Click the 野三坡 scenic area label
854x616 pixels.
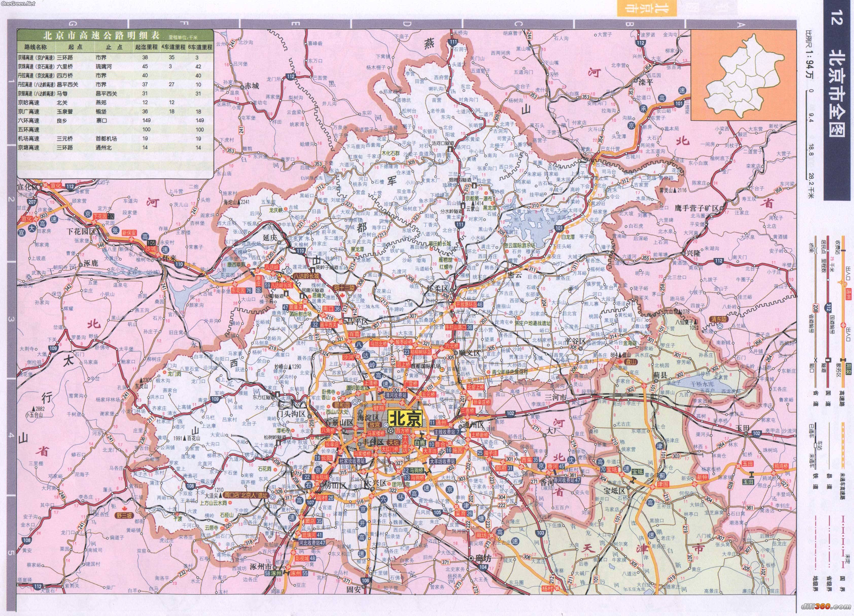click(124, 516)
